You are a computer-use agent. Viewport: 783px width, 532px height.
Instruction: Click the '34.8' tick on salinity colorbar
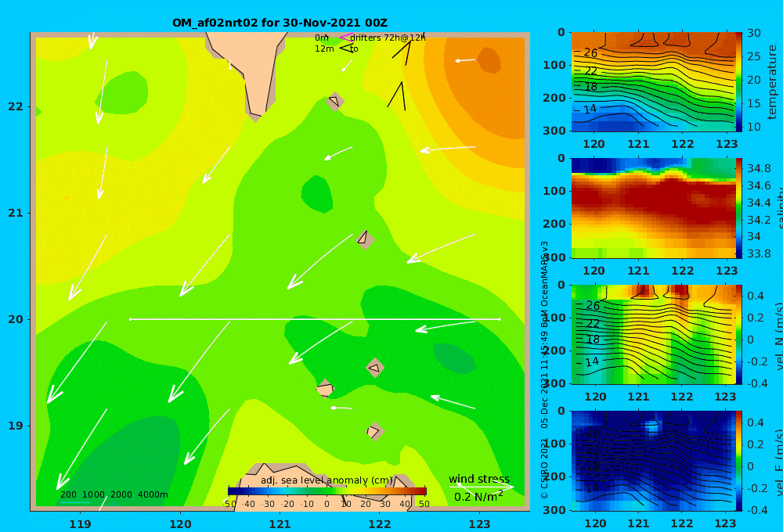[759, 168]
